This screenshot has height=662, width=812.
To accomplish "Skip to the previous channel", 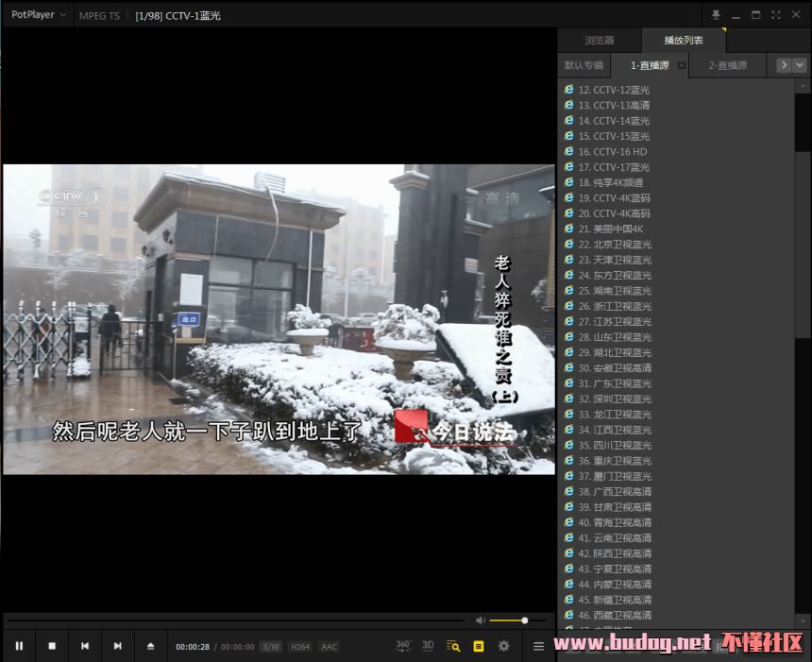I will (85, 646).
